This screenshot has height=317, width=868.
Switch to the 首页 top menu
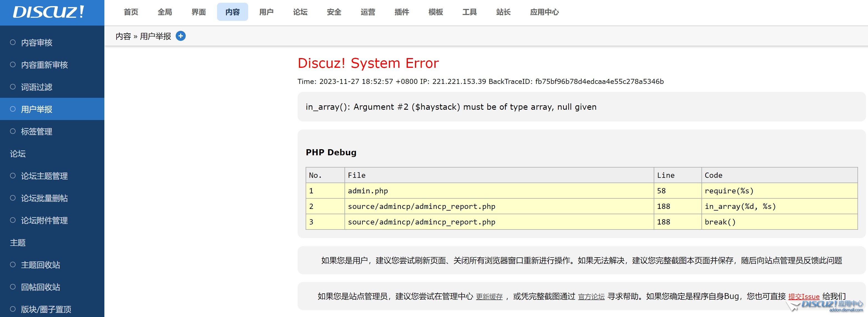(131, 12)
